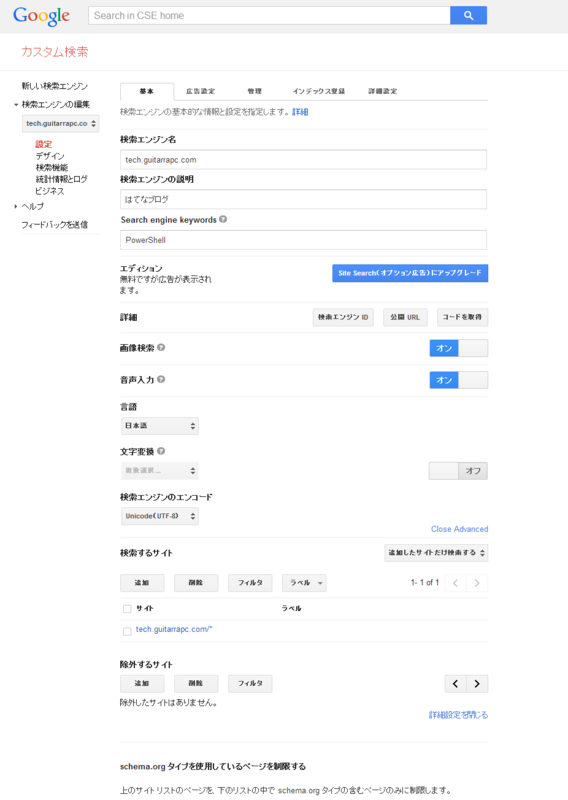Image resolution: width=568 pixels, height=800 pixels.
Task: Click help icon next to 音声入力
Action: [161, 379]
